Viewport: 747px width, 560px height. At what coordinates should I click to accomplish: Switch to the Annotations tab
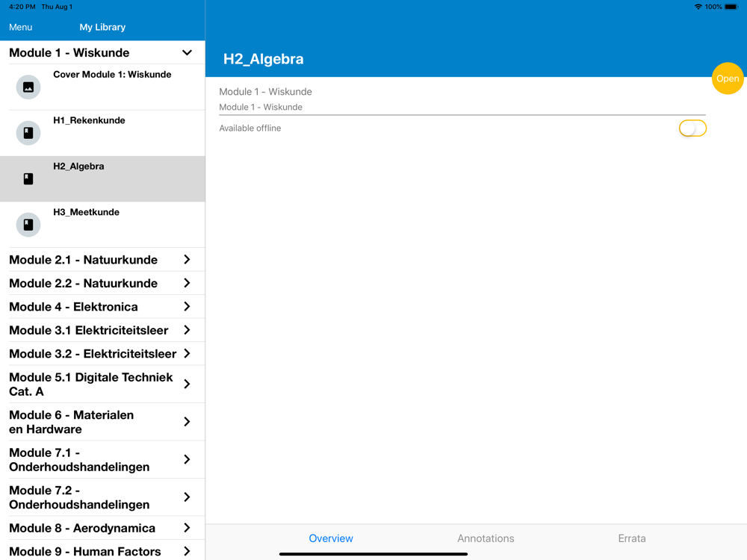[x=486, y=538]
